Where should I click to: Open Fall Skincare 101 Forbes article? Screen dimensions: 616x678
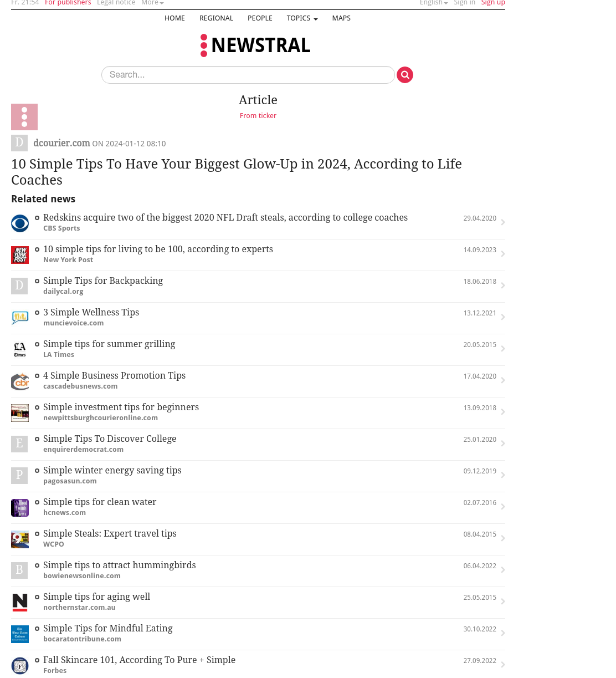[139, 660]
